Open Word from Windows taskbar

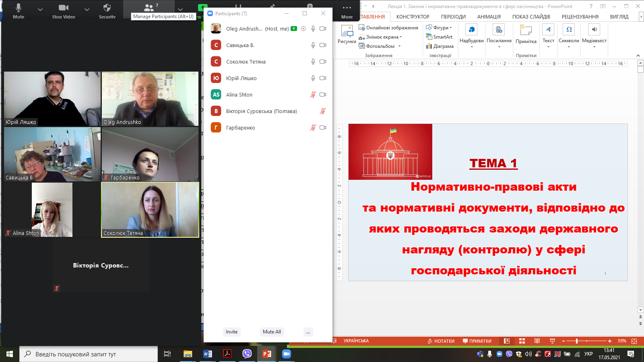pos(208,354)
